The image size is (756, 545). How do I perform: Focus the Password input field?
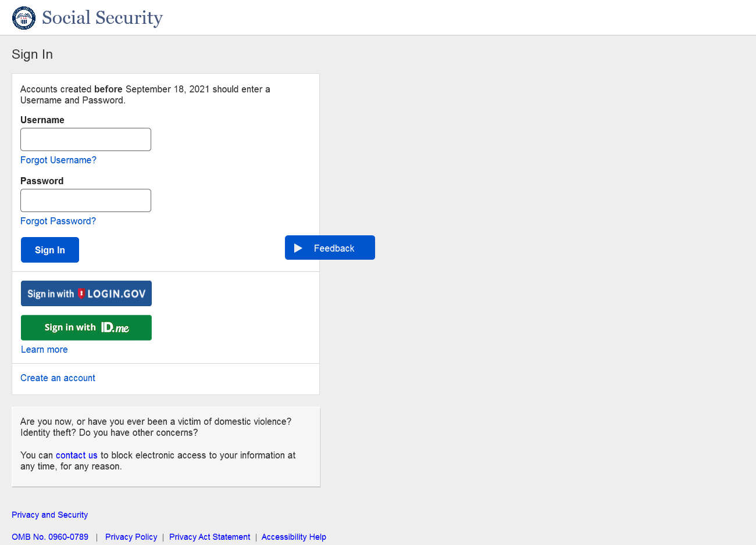[85, 200]
